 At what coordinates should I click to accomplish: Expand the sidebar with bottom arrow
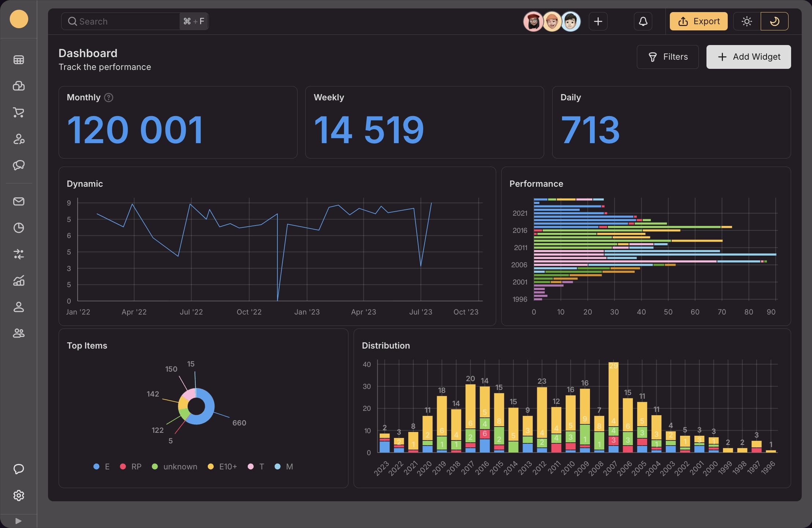click(x=18, y=521)
